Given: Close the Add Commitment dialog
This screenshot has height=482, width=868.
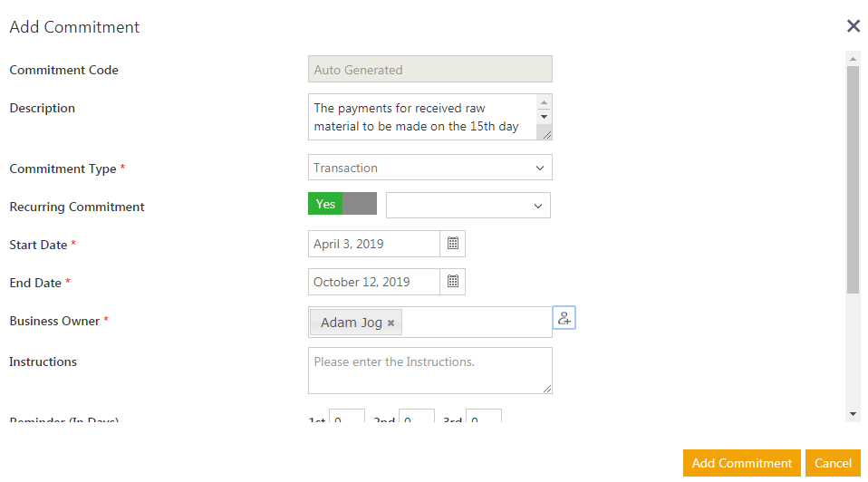Looking at the screenshot, I should (854, 25).
